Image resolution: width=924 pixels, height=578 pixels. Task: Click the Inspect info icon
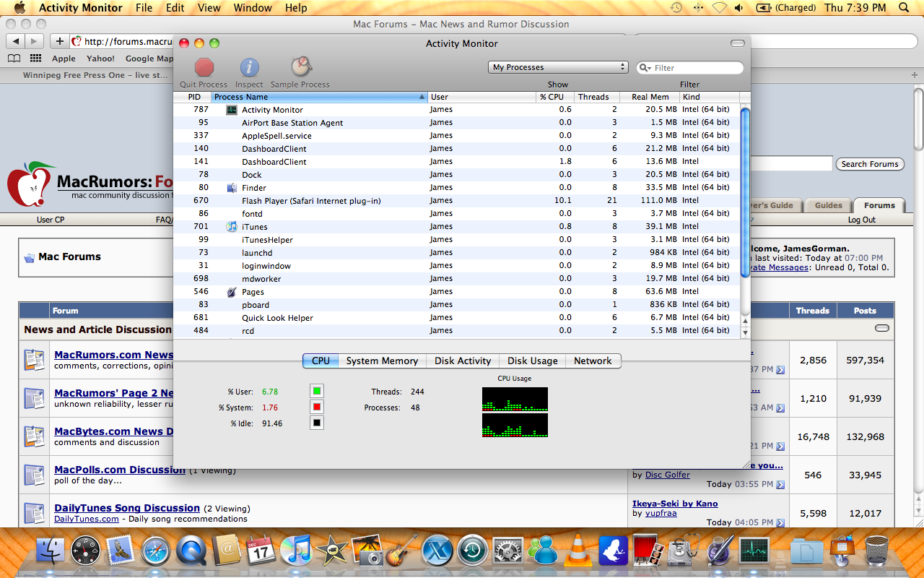(x=249, y=67)
